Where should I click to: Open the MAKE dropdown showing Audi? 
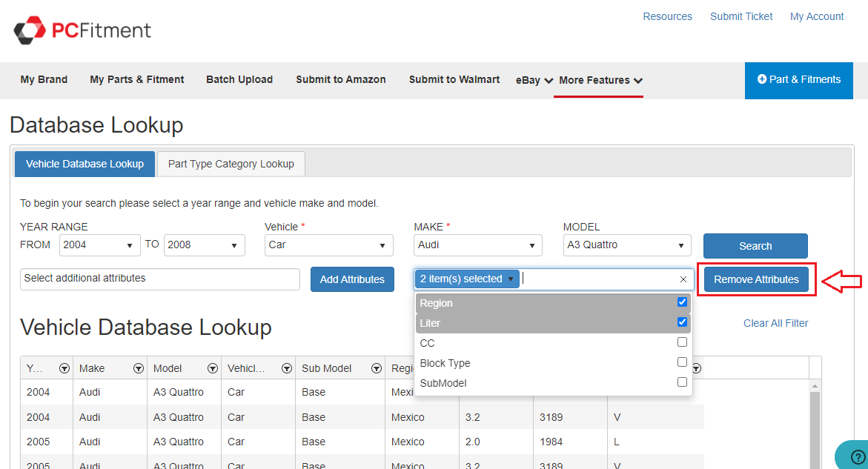click(x=477, y=245)
